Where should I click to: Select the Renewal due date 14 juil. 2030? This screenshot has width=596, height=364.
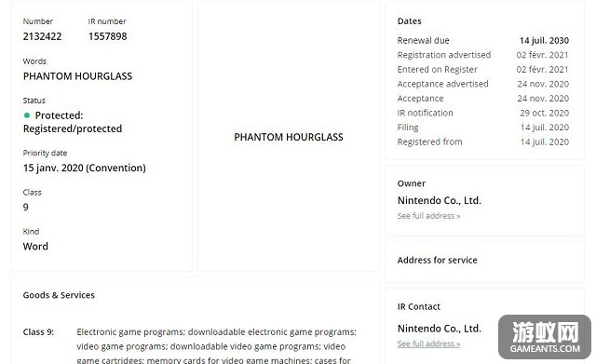(544, 40)
